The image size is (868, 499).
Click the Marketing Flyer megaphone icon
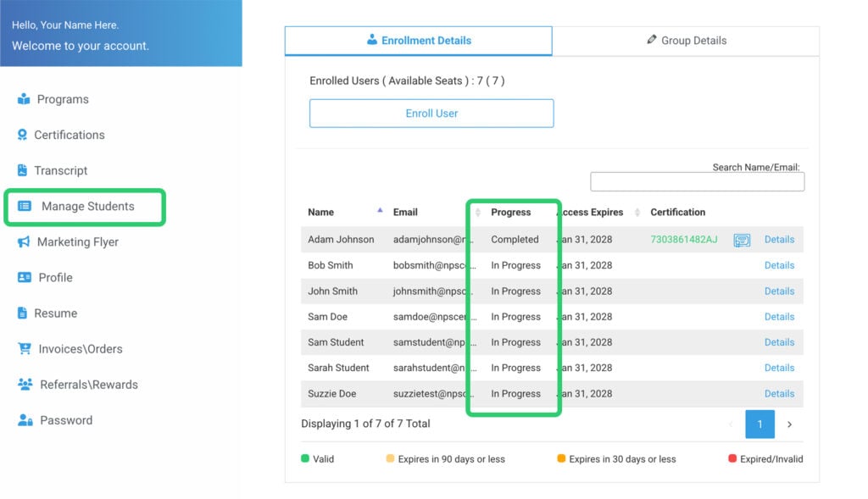[24, 241]
